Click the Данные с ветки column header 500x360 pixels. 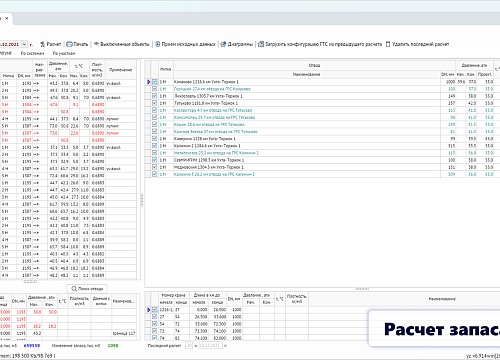point(101,301)
